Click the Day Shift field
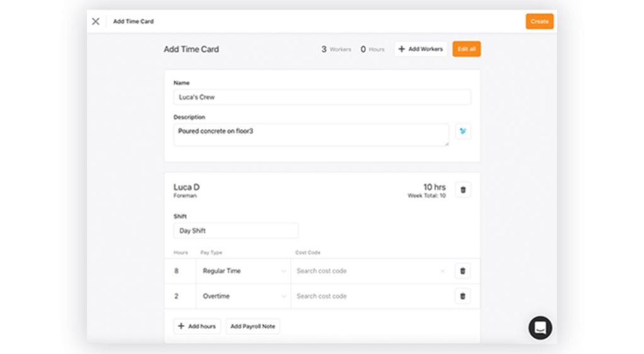The image size is (644, 354). 235,231
